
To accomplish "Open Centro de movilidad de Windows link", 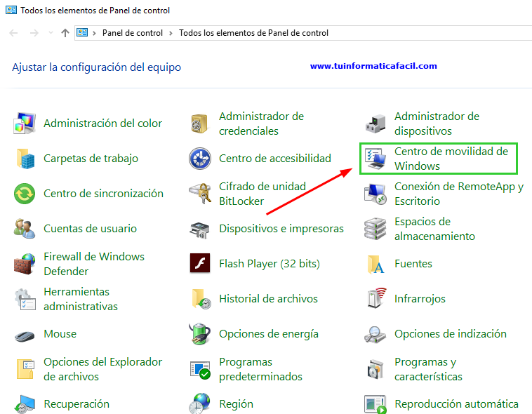I will coord(451,159).
